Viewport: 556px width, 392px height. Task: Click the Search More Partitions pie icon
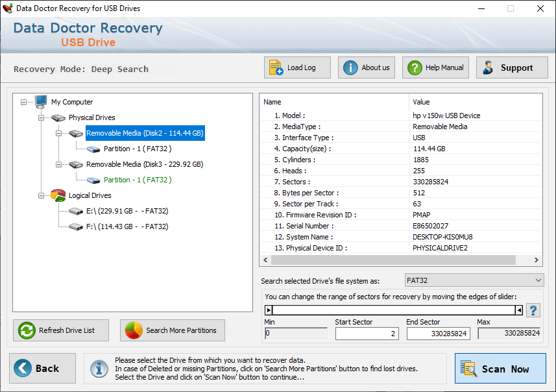(134, 330)
